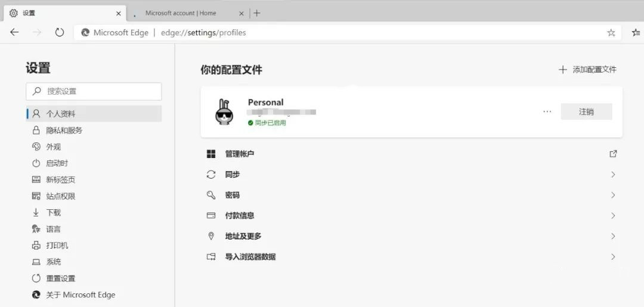This screenshot has height=307, width=644.
Task: Click the sync arrows icon
Action: click(x=211, y=175)
